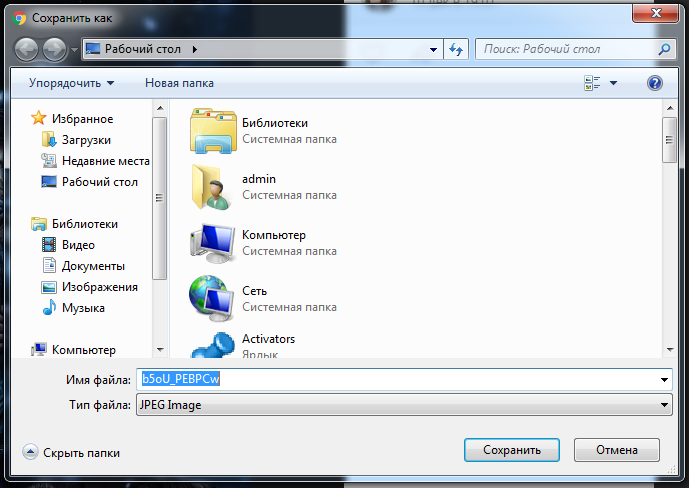Image resolution: width=689 pixels, height=488 pixels.
Task: Open the Имя файла history dropdown arrow
Action: pyautogui.click(x=664, y=380)
